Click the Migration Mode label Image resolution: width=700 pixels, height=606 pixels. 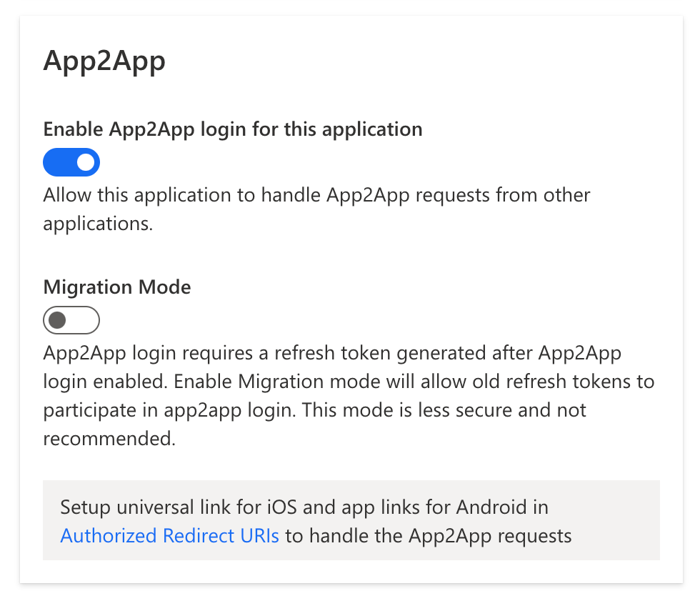click(x=117, y=287)
